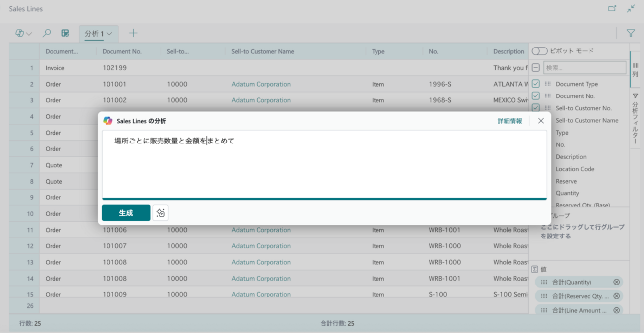Open the filter pane funnel icon
Image resolution: width=644 pixels, height=333 pixels.
tap(630, 33)
